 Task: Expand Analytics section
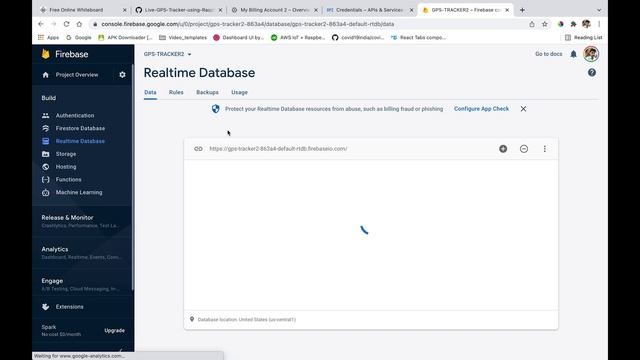[x=83, y=253]
